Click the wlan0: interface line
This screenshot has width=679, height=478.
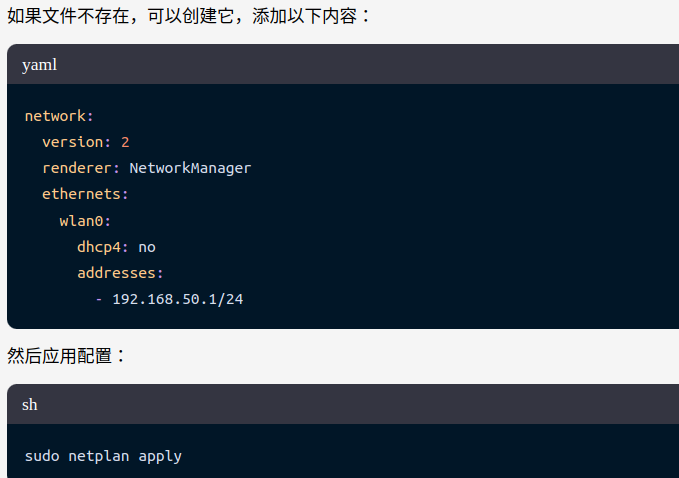tap(85, 220)
